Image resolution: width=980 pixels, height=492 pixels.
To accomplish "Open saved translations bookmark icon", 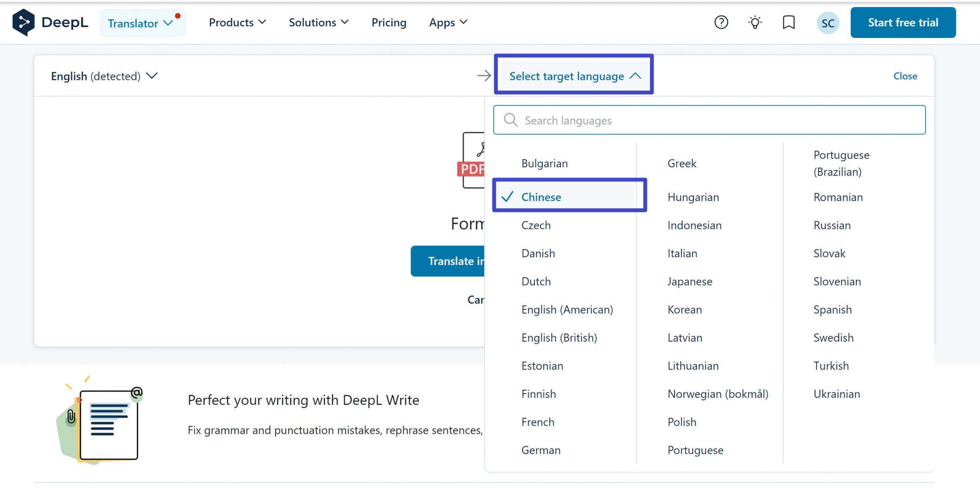I will point(789,22).
